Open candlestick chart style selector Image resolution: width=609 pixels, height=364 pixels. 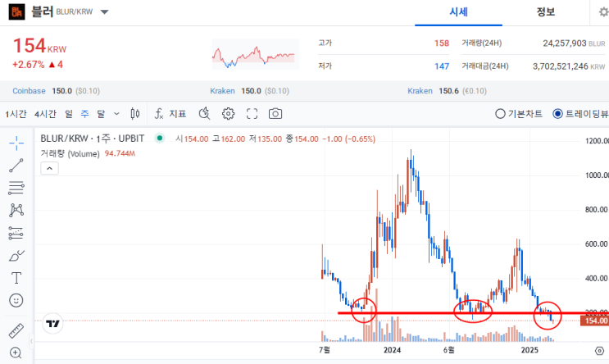tap(135, 114)
